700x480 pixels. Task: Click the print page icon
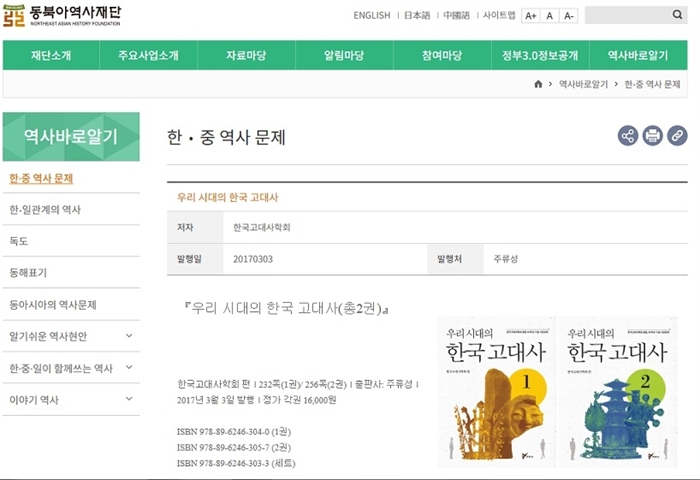click(653, 136)
